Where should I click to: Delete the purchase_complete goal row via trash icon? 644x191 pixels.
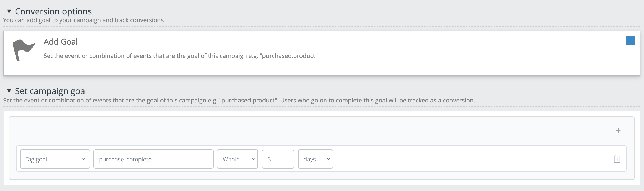pyautogui.click(x=617, y=159)
